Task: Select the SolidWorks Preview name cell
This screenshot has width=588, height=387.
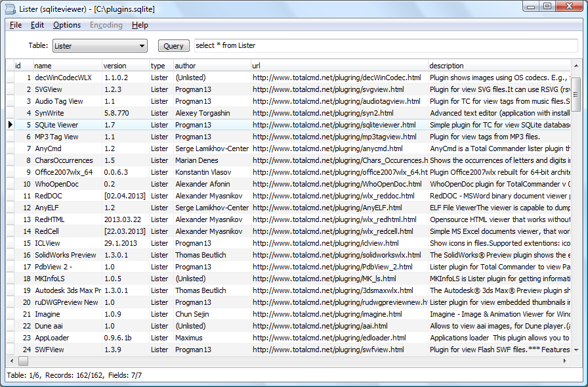Action: 67,255
